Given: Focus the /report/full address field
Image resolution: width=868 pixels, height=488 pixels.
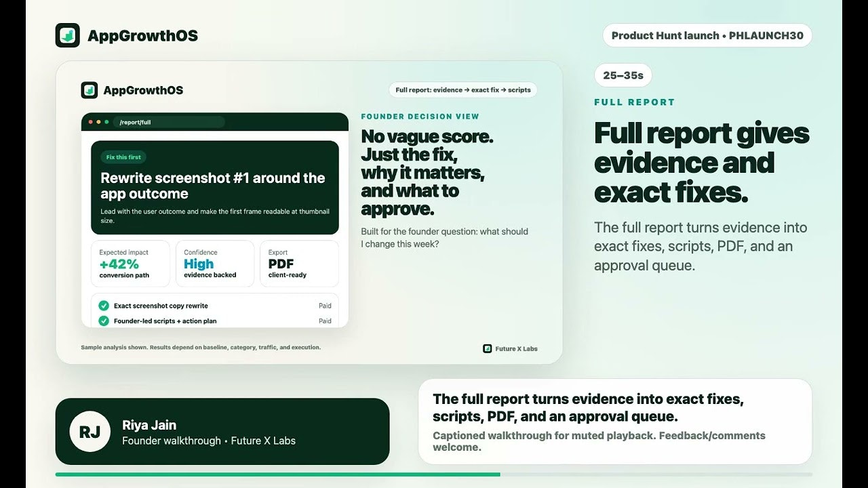Looking at the screenshot, I should click(169, 122).
